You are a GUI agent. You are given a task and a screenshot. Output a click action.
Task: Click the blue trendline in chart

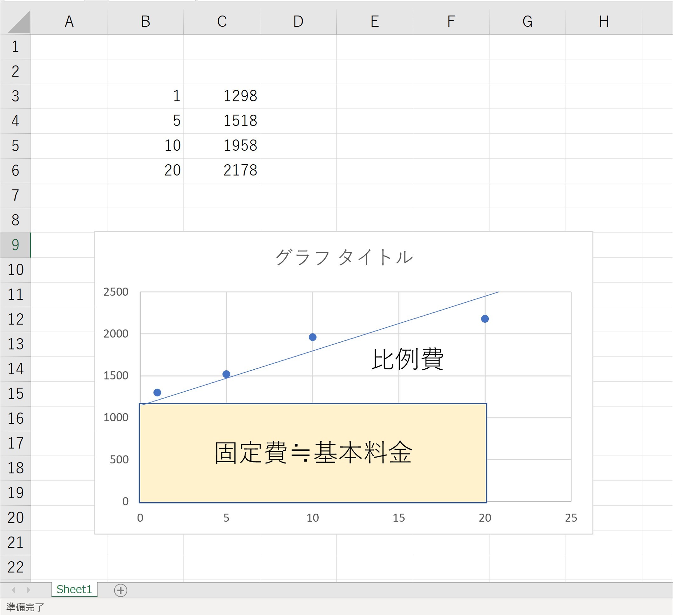(434, 312)
